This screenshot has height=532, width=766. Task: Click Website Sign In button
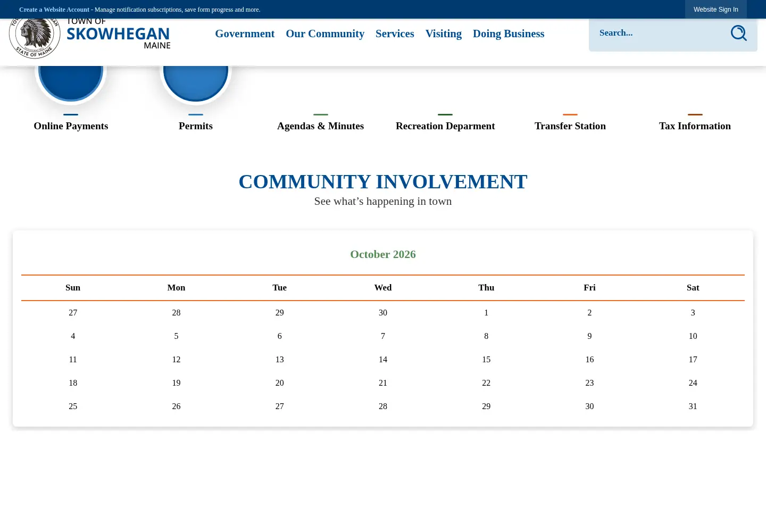click(x=716, y=10)
